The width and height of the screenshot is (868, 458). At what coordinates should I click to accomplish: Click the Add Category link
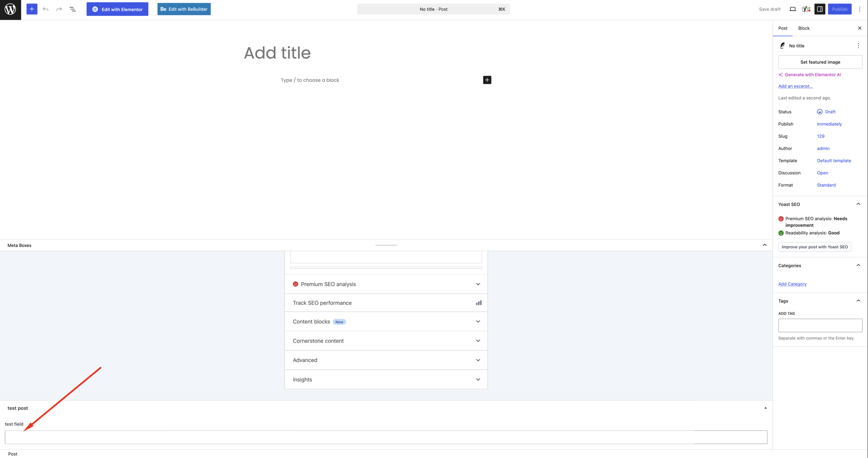pyautogui.click(x=792, y=284)
